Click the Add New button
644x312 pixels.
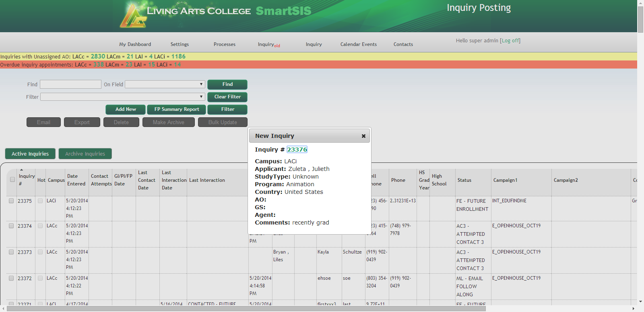pos(126,109)
